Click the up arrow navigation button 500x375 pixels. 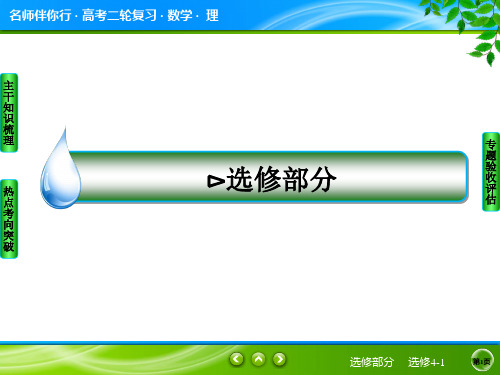tap(258, 359)
